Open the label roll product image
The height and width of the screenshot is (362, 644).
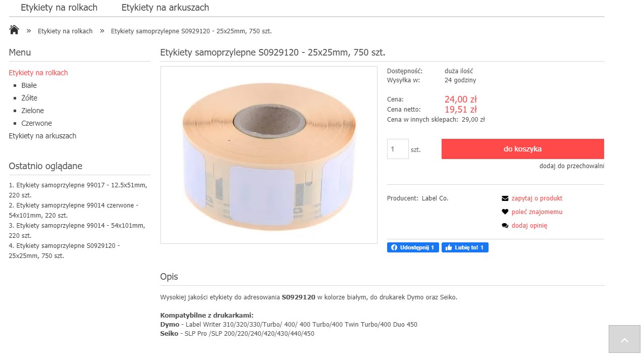[x=269, y=155]
